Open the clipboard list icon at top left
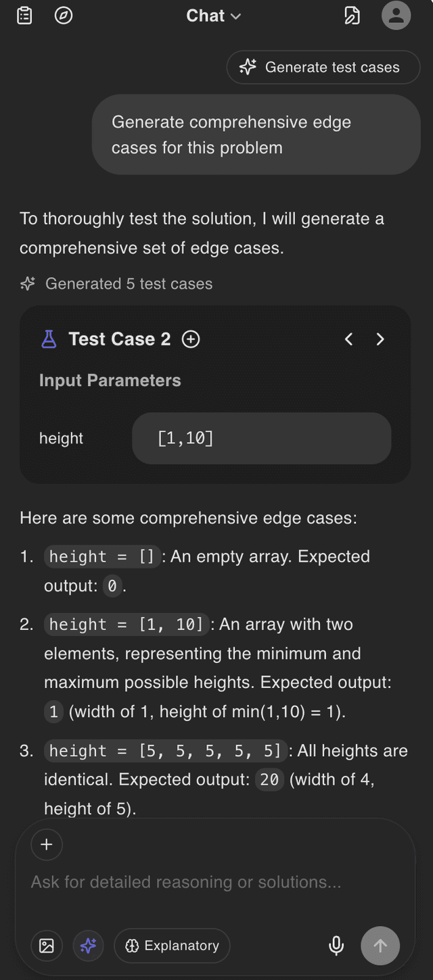The width and height of the screenshot is (433, 980). point(24,16)
